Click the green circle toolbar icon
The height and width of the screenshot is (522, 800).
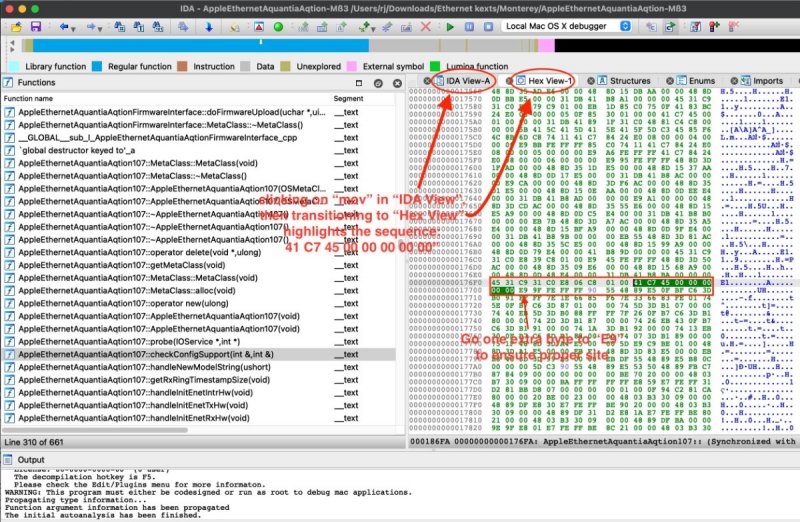pyautogui.click(x=278, y=27)
